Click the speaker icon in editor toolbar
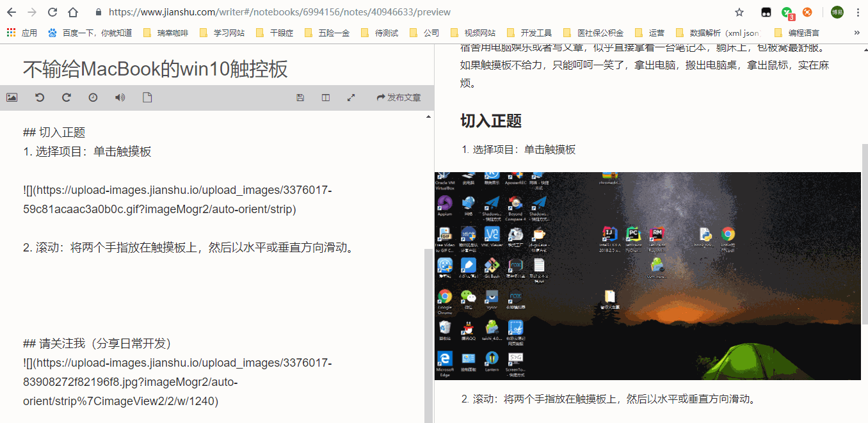The width and height of the screenshot is (868, 423). tap(120, 97)
